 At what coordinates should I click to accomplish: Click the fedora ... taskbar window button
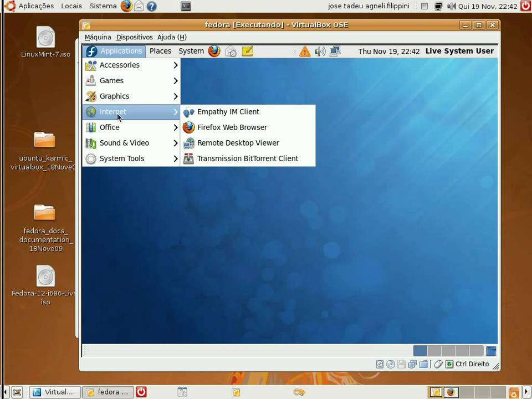coord(108,392)
